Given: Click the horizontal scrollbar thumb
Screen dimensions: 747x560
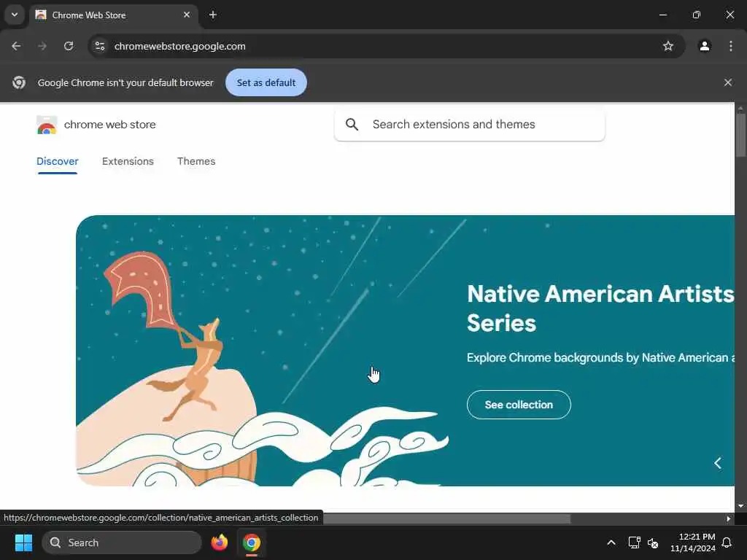Looking at the screenshot, I should [446, 518].
